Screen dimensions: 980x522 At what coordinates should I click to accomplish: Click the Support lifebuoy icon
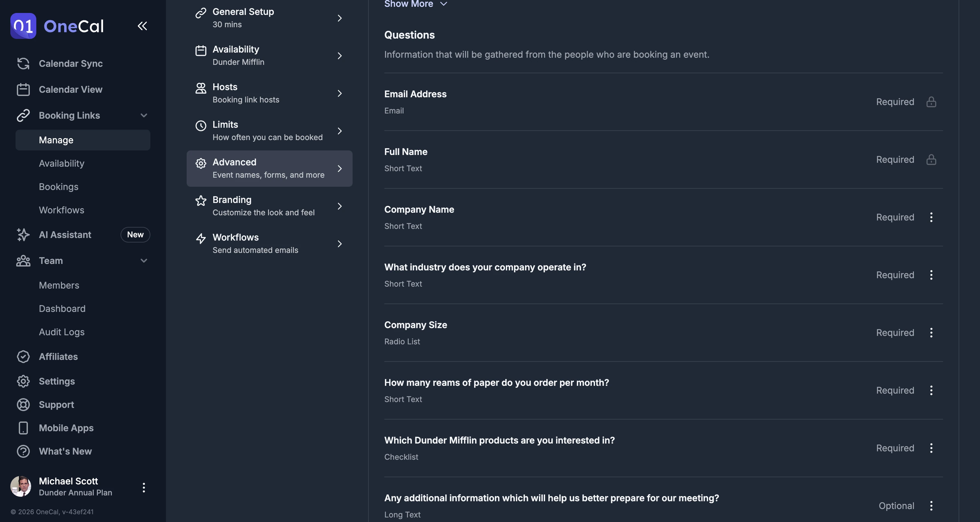tap(23, 405)
